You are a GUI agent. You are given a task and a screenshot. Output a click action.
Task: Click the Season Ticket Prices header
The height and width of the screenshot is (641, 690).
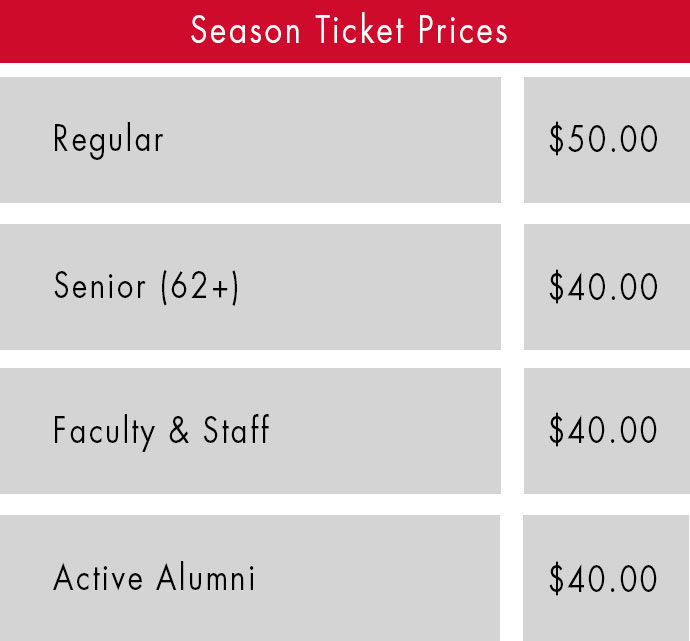tap(345, 31)
